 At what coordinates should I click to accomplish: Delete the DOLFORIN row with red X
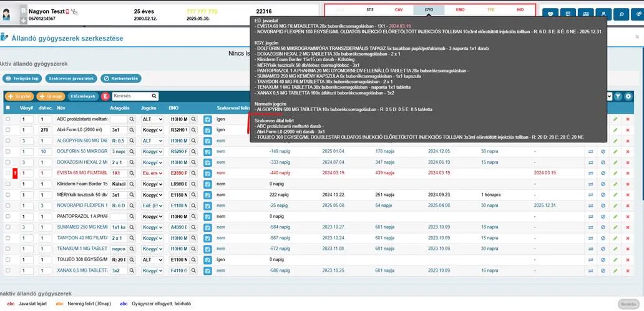(x=628, y=152)
